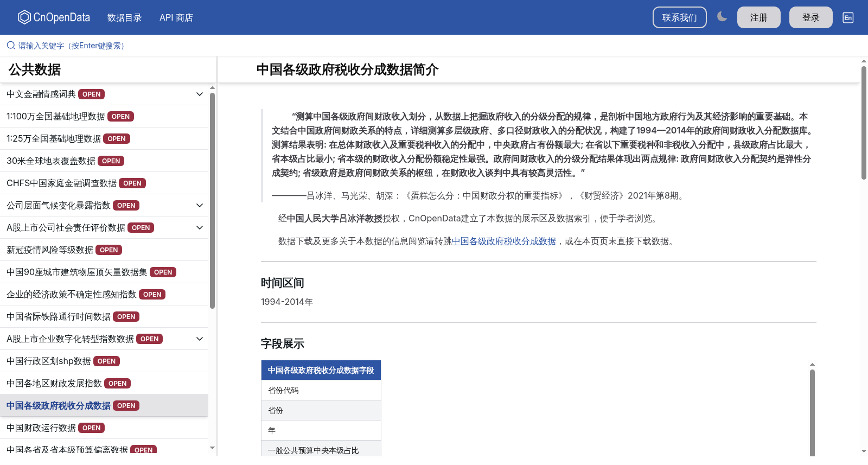Click the 注册 button
The height and width of the screenshot is (465, 868).
tap(759, 17)
